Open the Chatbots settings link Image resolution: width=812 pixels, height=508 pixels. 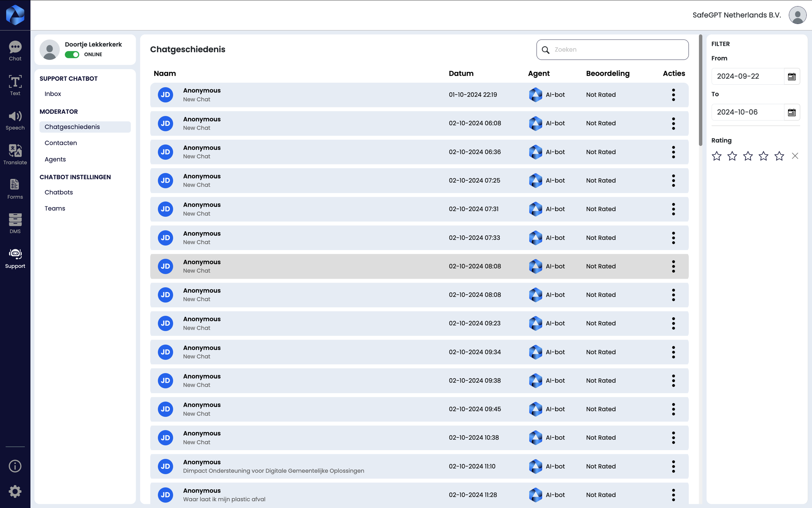(59, 192)
